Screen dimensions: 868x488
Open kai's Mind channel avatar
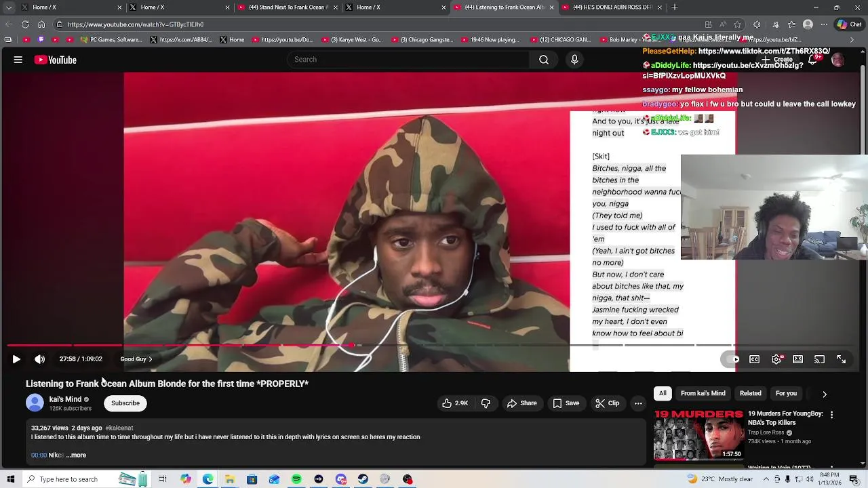pyautogui.click(x=35, y=403)
